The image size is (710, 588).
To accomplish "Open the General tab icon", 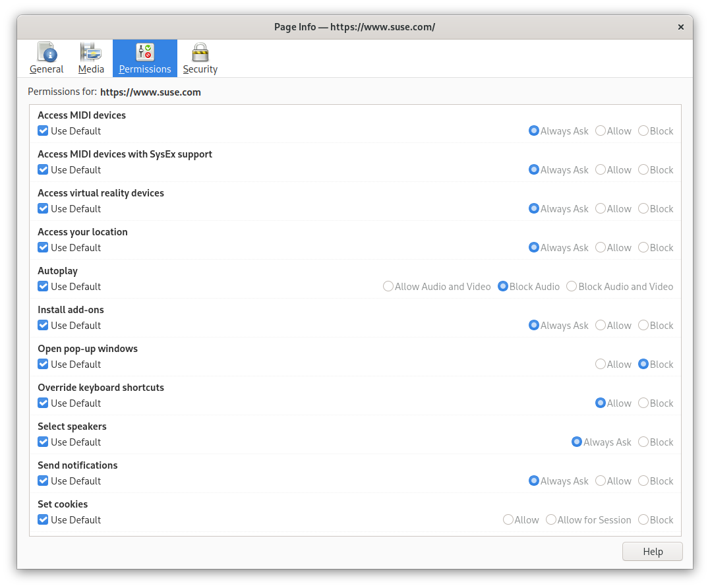I will (x=47, y=52).
